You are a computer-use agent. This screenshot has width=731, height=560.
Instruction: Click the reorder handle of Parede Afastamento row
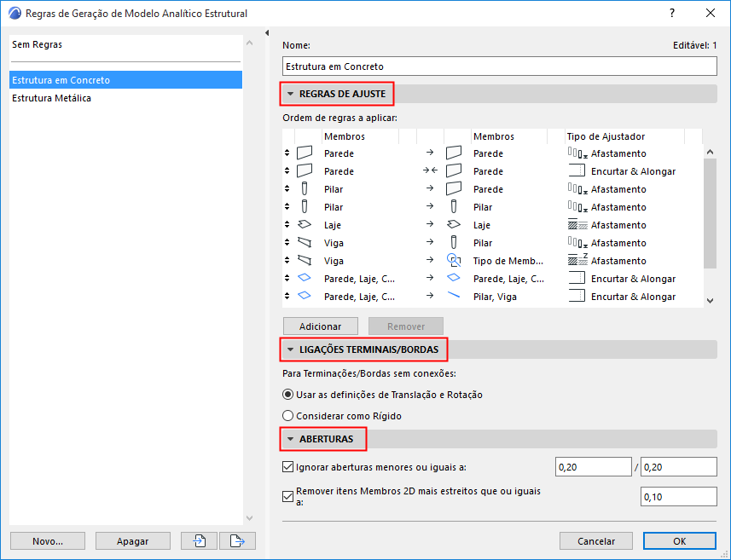click(x=287, y=153)
